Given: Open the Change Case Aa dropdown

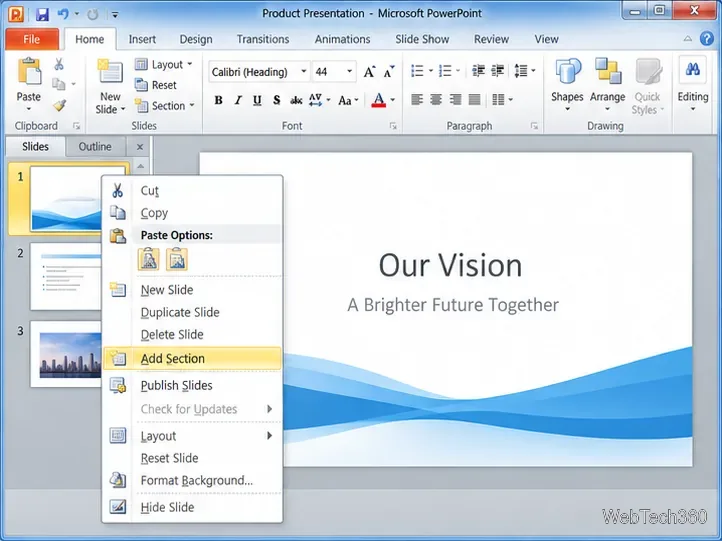Looking at the screenshot, I should pyautogui.click(x=348, y=100).
